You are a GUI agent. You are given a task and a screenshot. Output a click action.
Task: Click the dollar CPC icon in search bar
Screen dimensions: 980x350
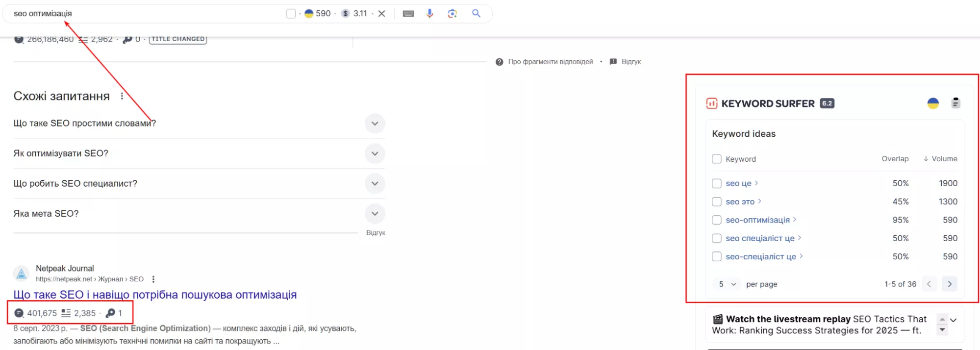[x=346, y=14]
